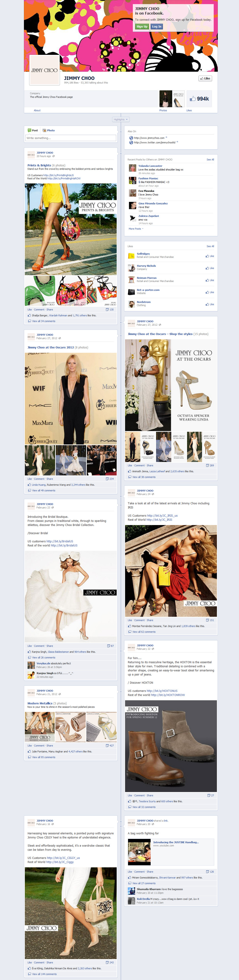Click Gina Miranda Gonzalez's profile picture
Image resolution: width=239 pixels, height=980 pixels.
tap(132, 206)
